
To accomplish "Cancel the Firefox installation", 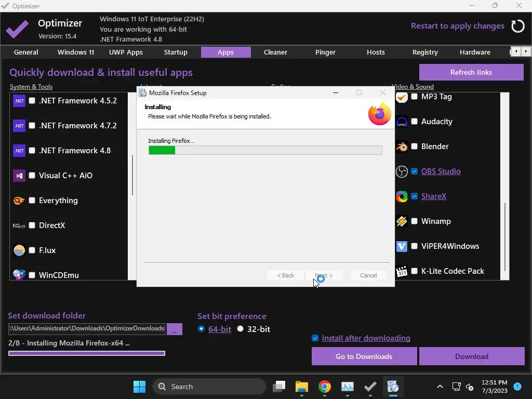I will pyautogui.click(x=368, y=275).
